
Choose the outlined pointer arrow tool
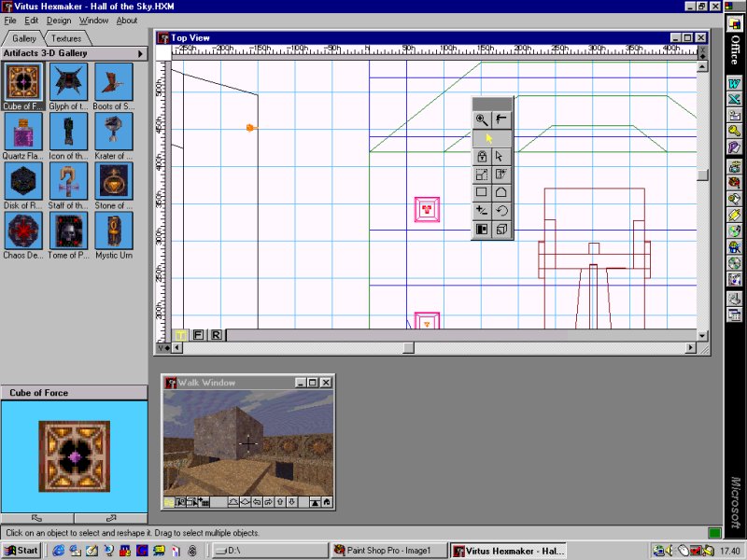click(x=500, y=157)
